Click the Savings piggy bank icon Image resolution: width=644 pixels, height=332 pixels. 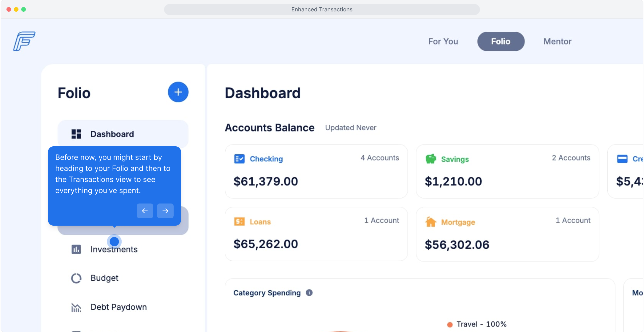pyautogui.click(x=431, y=159)
